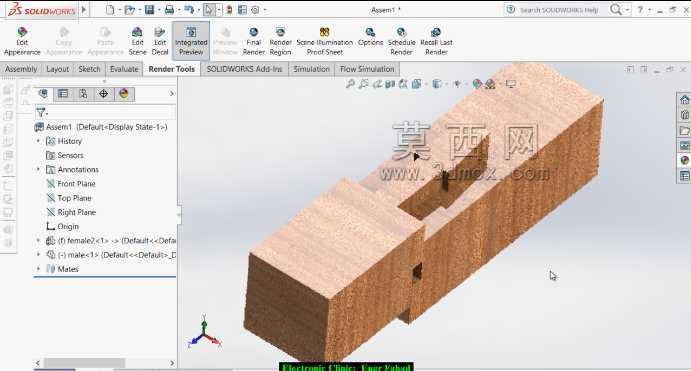
Task: Click the feature tree filter funnel
Action: click(x=41, y=112)
